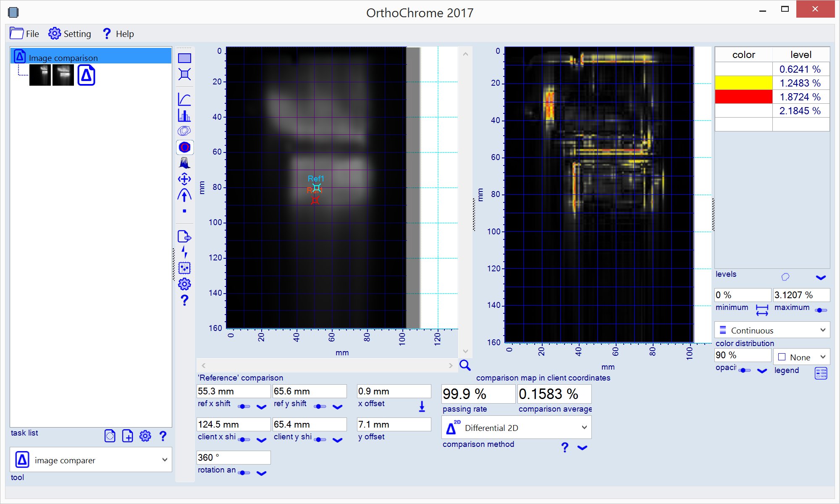The width and height of the screenshot is (840, 504).
Task: Select the move/pan arrows tool
Action: tap(184, 179)
